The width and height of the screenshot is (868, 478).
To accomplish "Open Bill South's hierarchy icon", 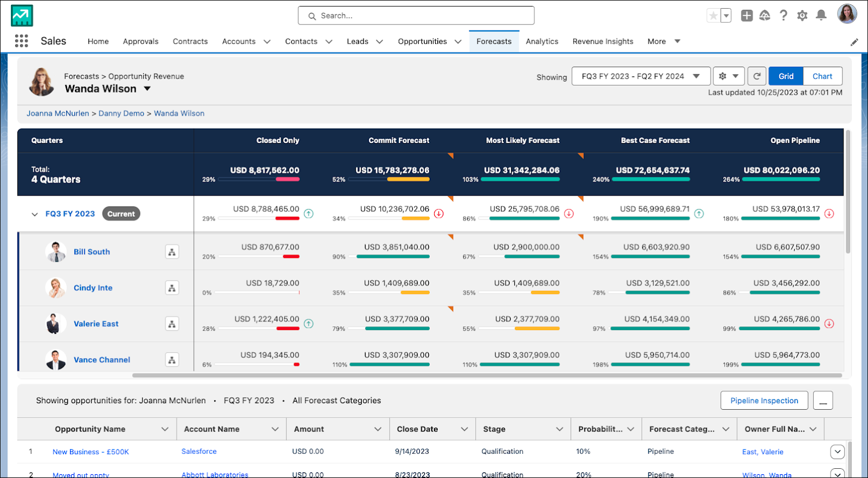I will (x=172, y=252).
